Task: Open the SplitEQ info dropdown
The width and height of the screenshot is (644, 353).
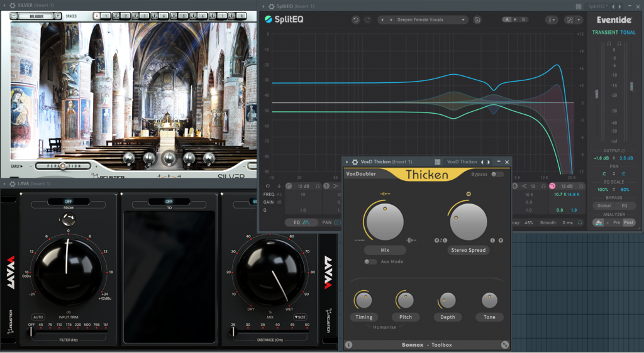Action: (x=551, y=19)
